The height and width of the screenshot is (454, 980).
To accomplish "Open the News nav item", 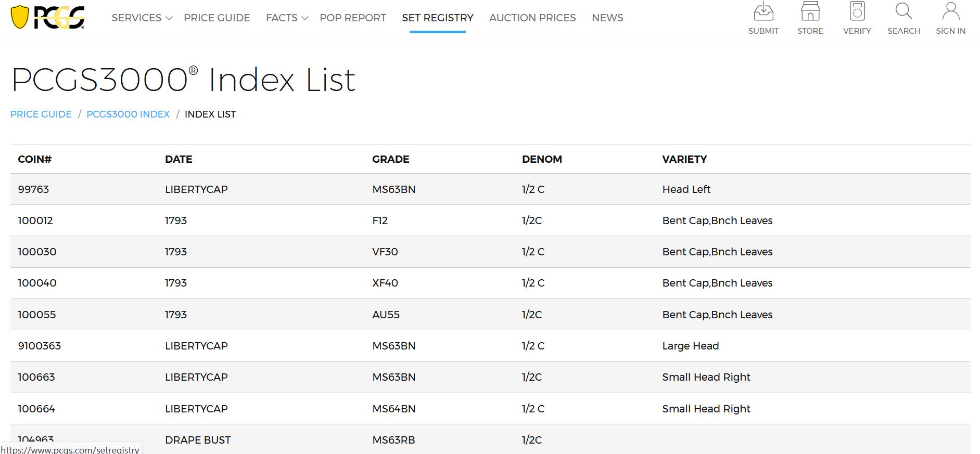I will (x=607, y=18).
